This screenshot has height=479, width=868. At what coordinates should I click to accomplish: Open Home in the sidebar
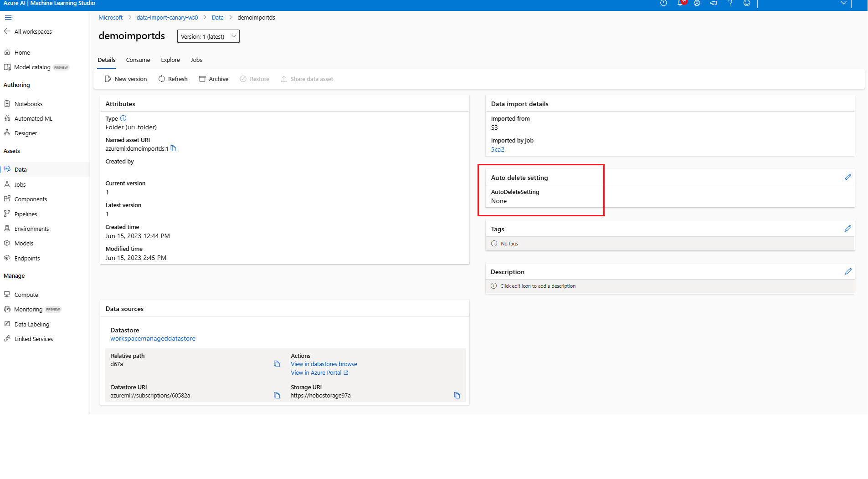click(17, 52)
